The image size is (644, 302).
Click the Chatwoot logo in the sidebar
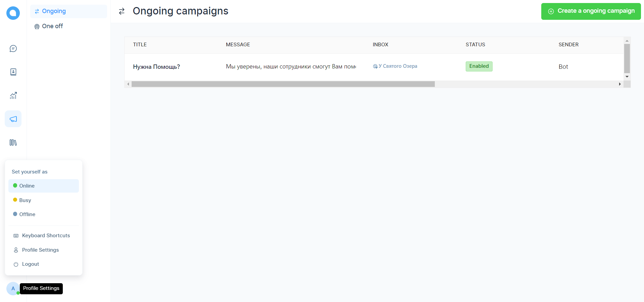point(13,13)
